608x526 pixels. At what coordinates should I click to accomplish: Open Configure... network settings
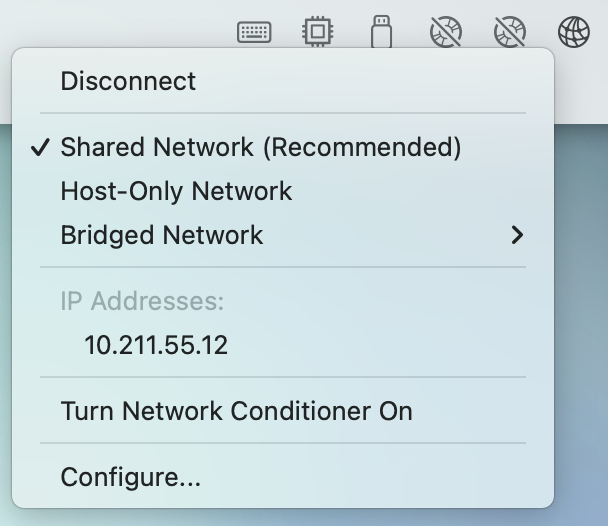130,477
